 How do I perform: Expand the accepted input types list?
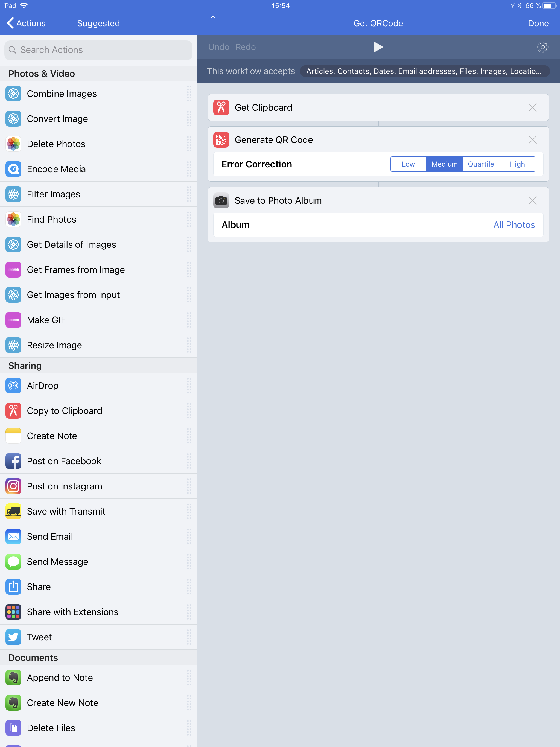coord(424,71)
